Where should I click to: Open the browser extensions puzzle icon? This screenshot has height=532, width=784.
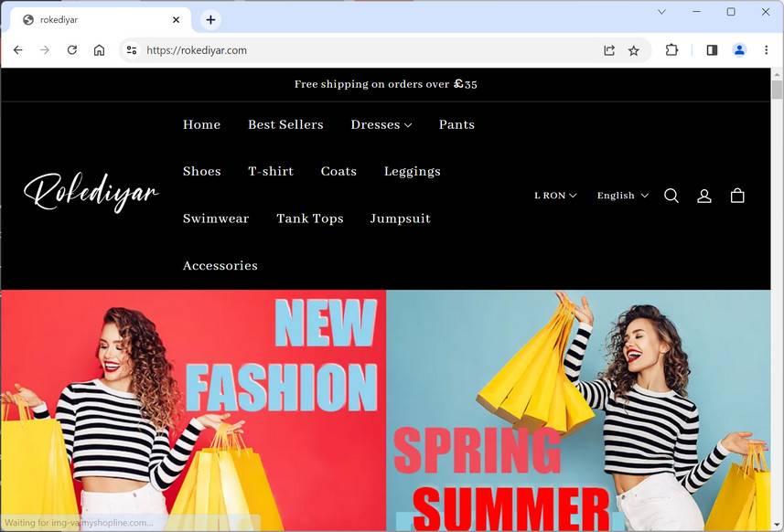click(671, 50)
